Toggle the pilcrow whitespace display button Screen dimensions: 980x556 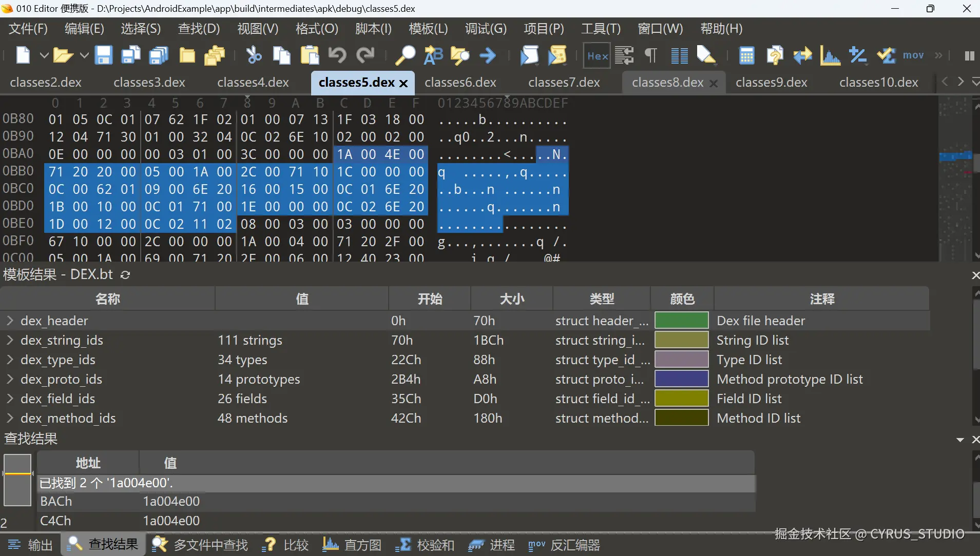coord(651,55)
